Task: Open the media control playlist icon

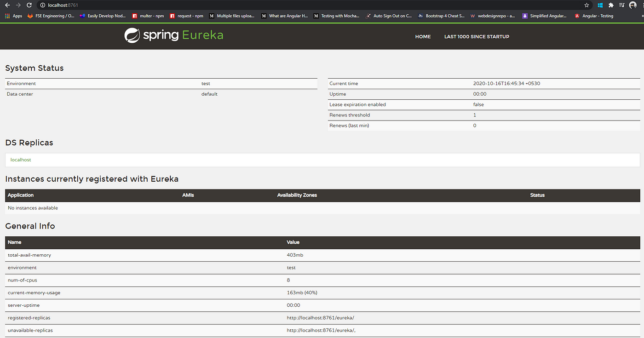Action: coord(622,5)
